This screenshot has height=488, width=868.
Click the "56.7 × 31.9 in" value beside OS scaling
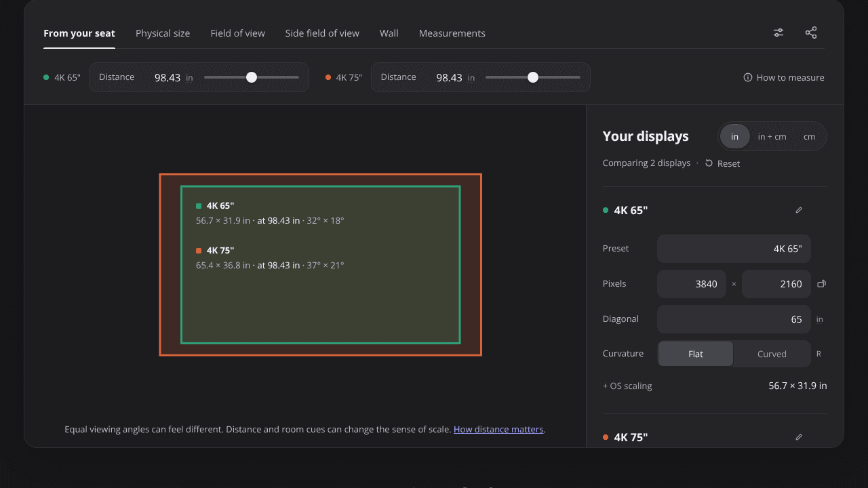click(x=797, y=386)
